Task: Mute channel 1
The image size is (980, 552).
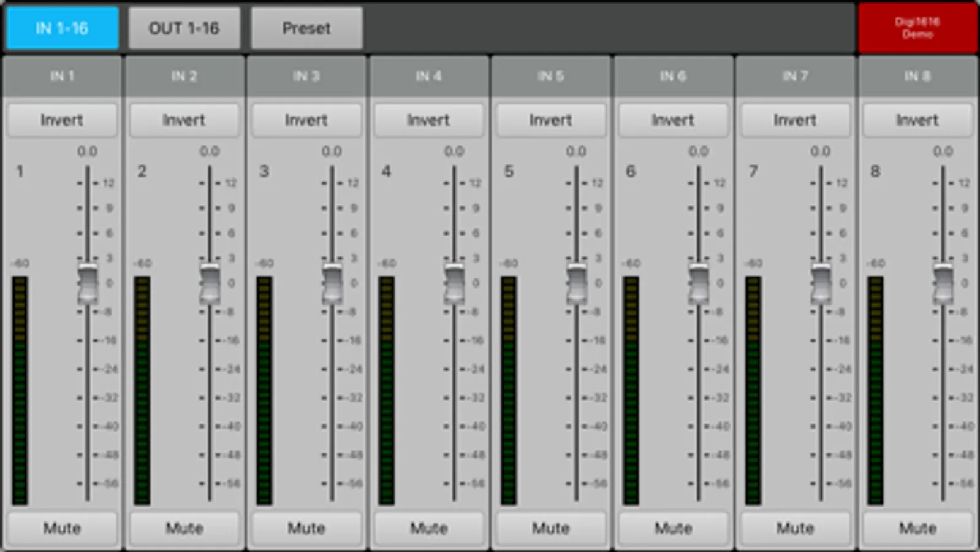Action: point(62,528)
